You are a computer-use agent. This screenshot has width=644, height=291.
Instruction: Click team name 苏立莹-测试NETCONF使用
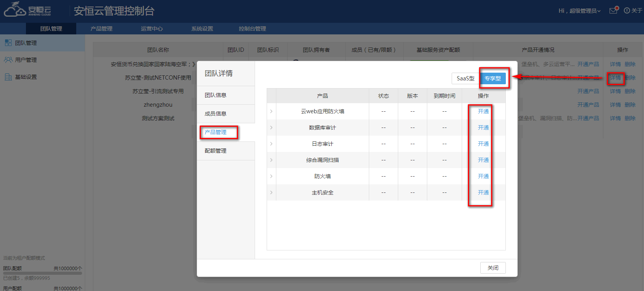coord(158,78)
